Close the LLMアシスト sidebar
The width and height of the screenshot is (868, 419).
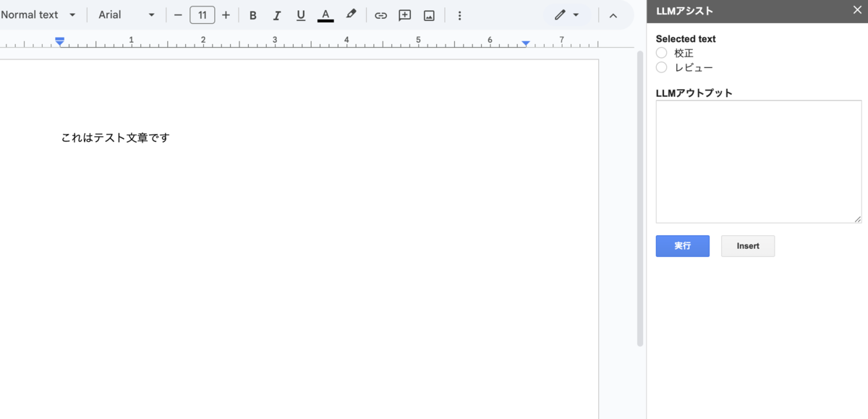(x=857, y=11)
